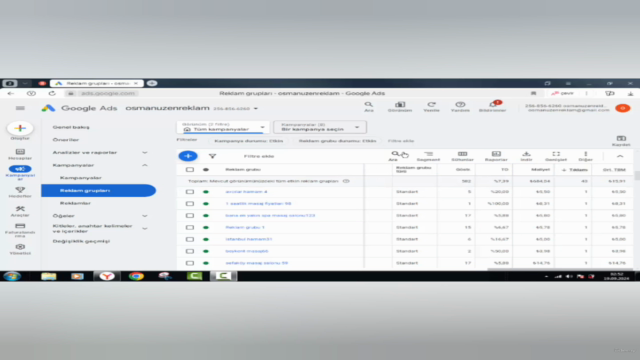
Task: Open Genel bakış menu item
Action: point(71,127)
